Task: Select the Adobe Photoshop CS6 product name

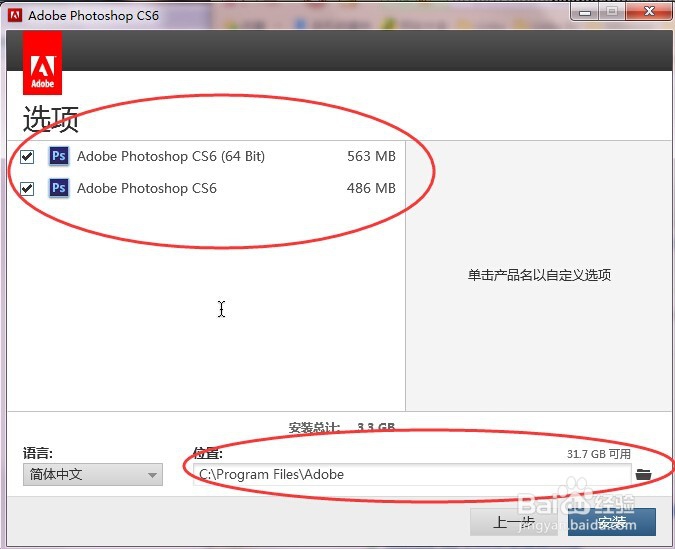Action: 147,188
